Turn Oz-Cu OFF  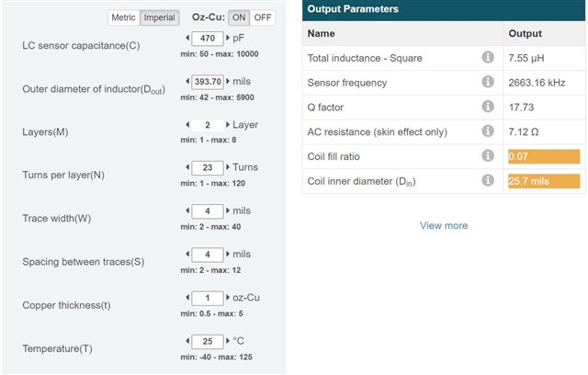tap(263, 17)
